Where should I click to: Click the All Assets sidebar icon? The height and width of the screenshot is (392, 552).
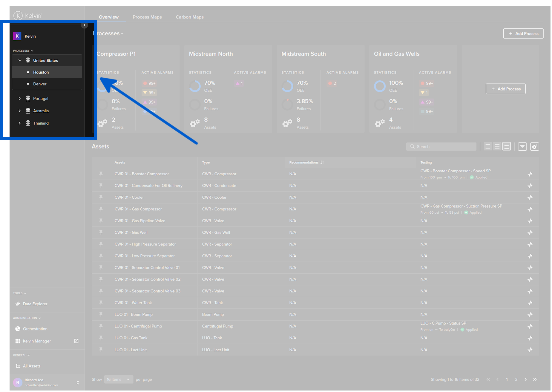(18, 366)
